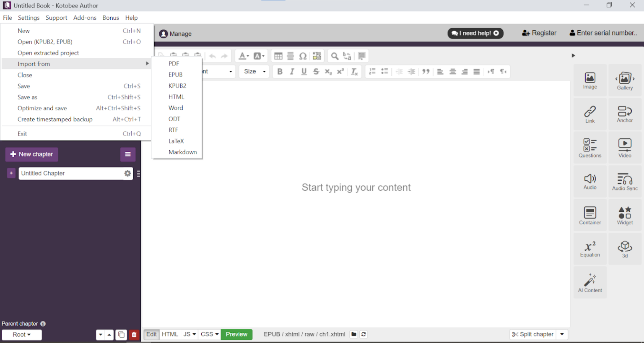Justify the text alignment
The image size is (644, 343).
click(477, 72)
